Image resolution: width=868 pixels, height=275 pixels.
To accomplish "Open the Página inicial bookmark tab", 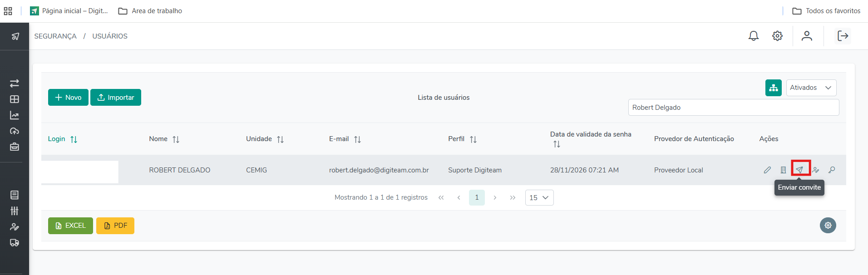I will point(69,11).
